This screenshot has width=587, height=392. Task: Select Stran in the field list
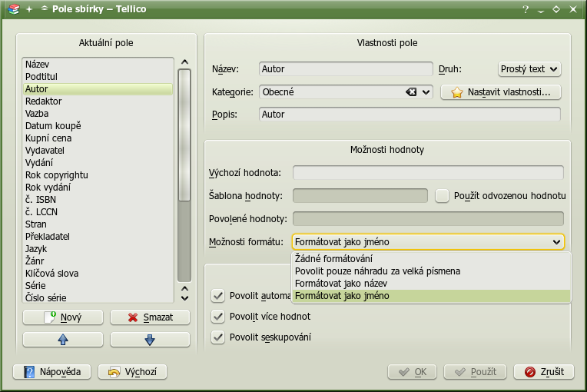[98, 224]
